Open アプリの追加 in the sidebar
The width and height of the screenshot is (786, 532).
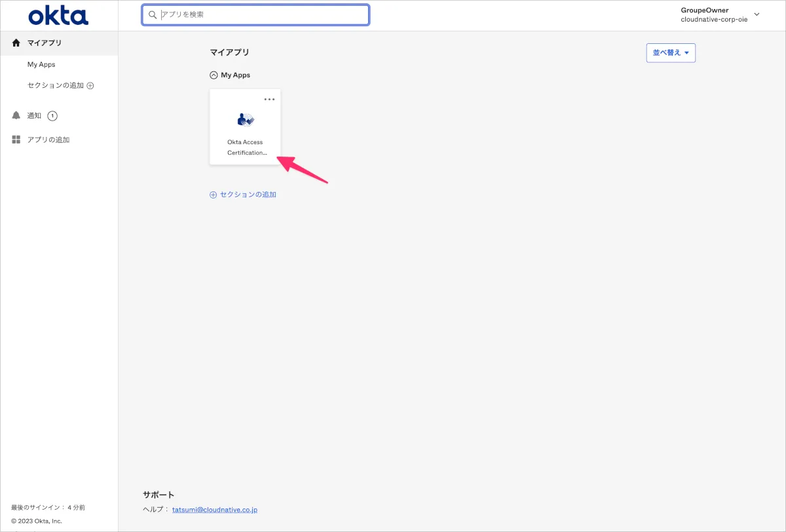tap(48, 140)
